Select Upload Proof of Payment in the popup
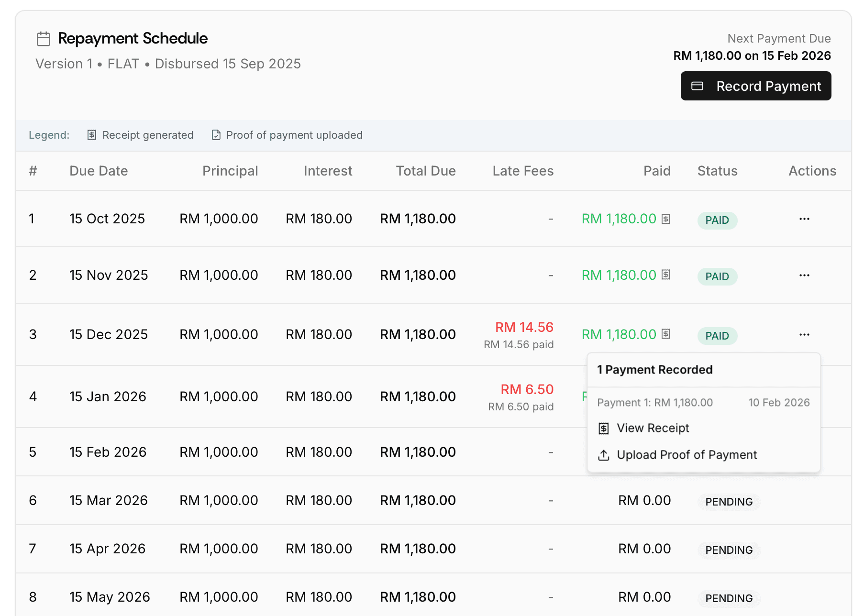Image resolution: width=864 pixels, height=616 pixels. click(687, 455)
